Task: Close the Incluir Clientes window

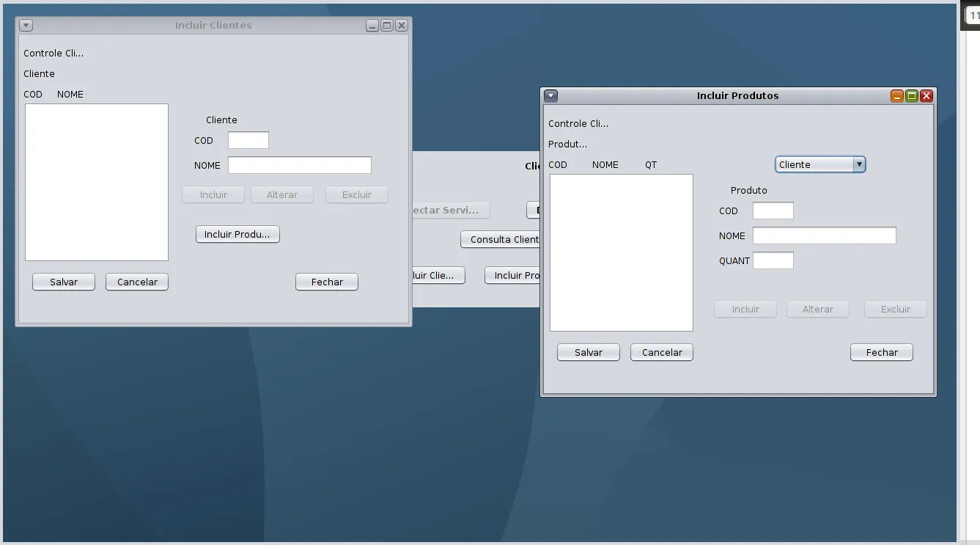Action: (402, 25)
